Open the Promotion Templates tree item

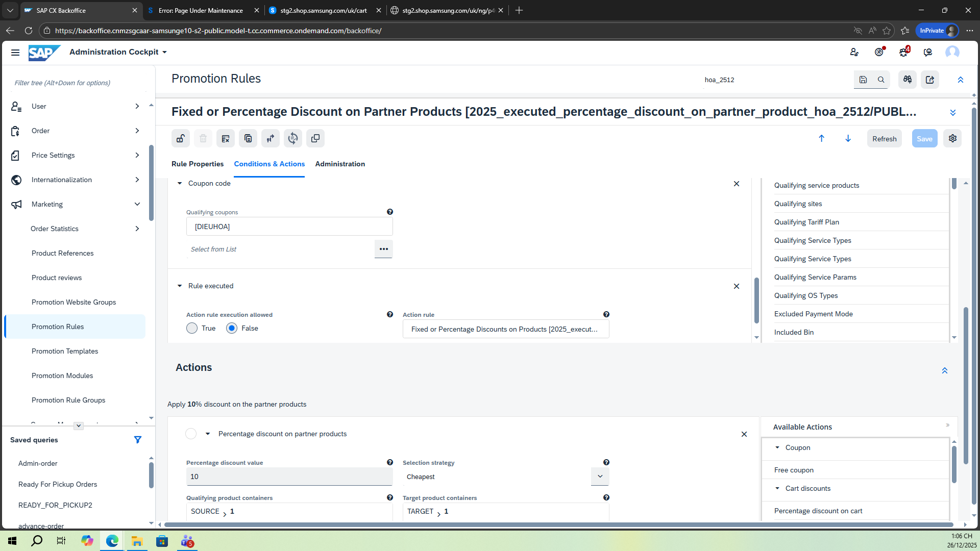point(65,351)
